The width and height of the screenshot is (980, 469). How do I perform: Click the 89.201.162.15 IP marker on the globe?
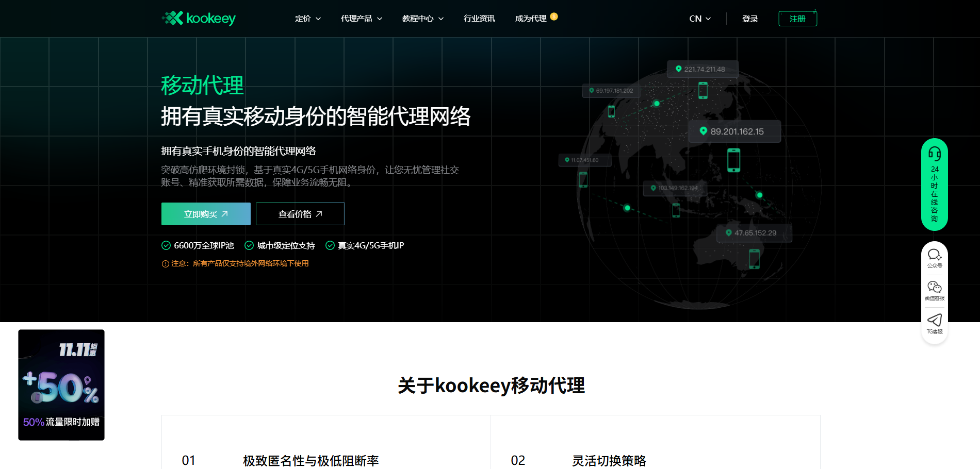734,131
